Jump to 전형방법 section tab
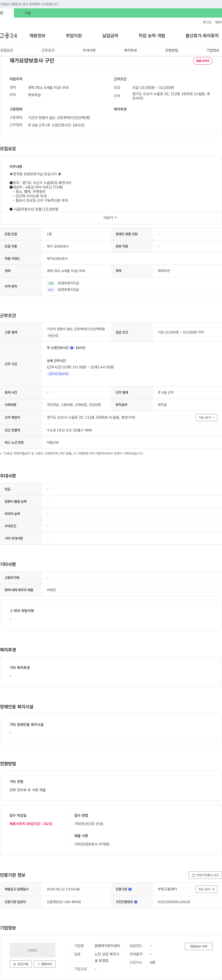The width and height of the screenshot is (222, 980). (171, 50)
